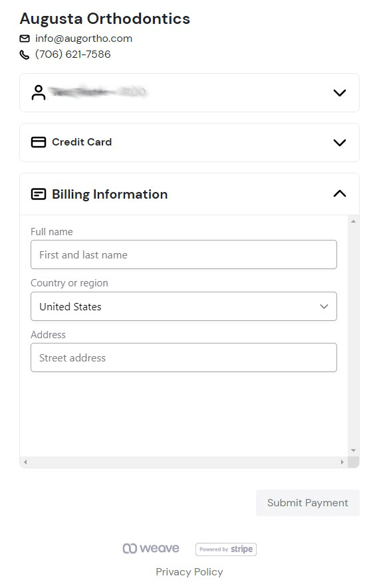Click the vertical scrollbar down arrow

(353, 450)
